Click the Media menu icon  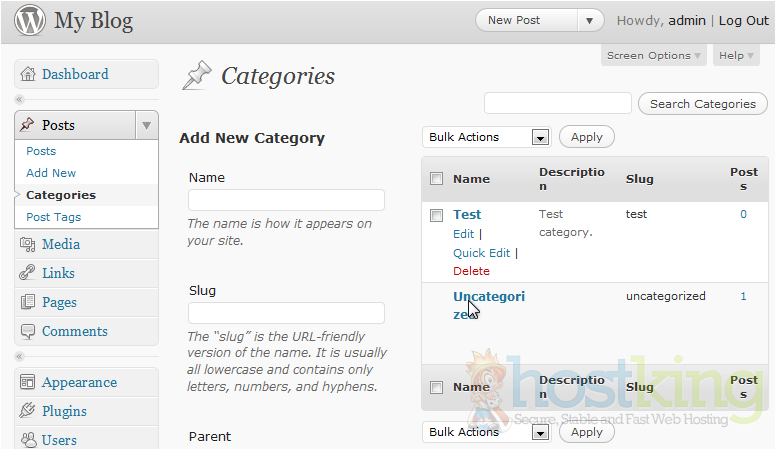[x=27, y=245]
